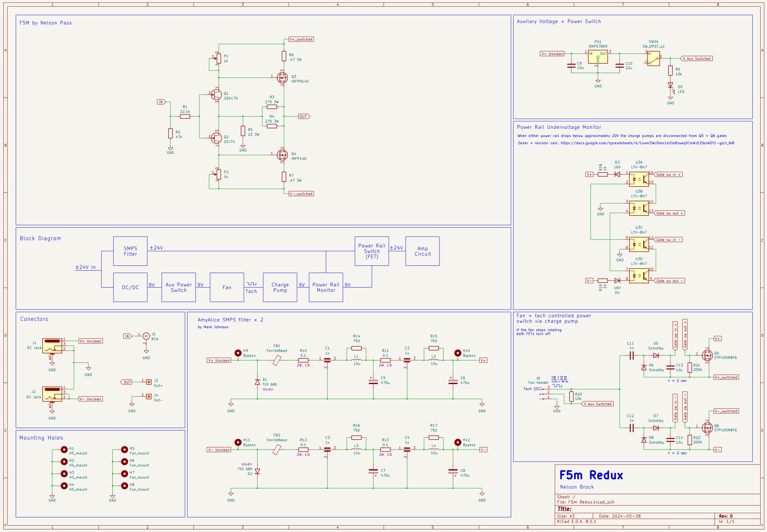Select the Gate sw out - label at U3D
Screen dimensions: 767x532
(669, 280)
